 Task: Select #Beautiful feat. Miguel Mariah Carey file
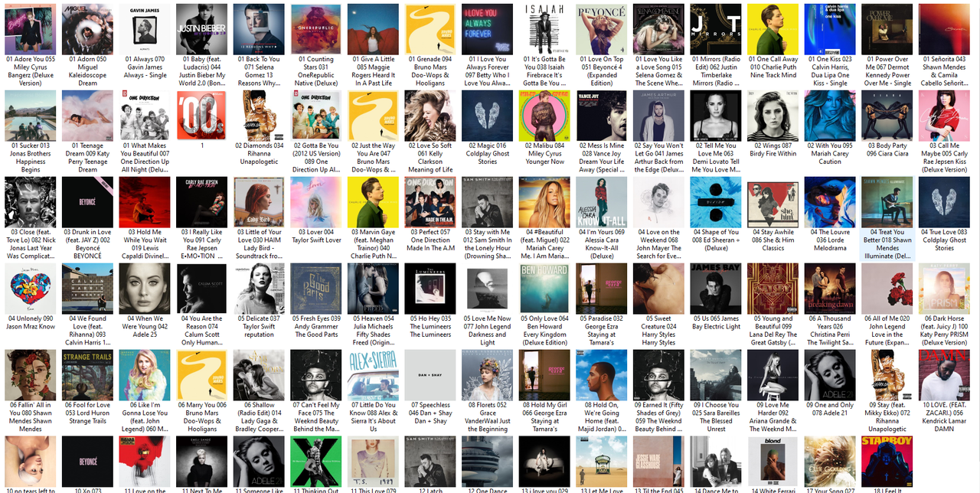click(x=544, y=219)
